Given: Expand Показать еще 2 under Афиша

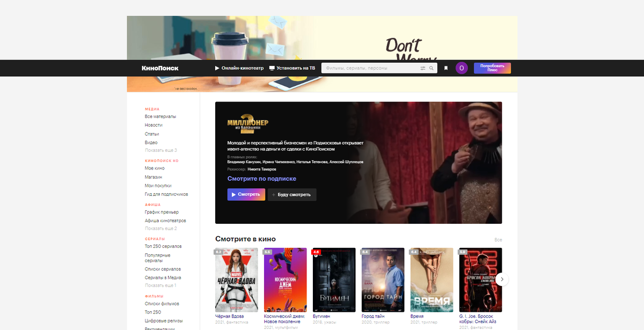Looking at the screenshot, I should coord(160,229).
